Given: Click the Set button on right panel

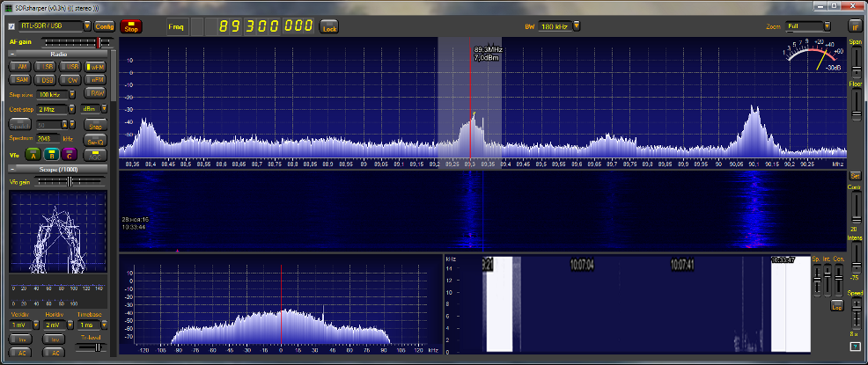Looking at the screenshot, I should tap(855, 176).
